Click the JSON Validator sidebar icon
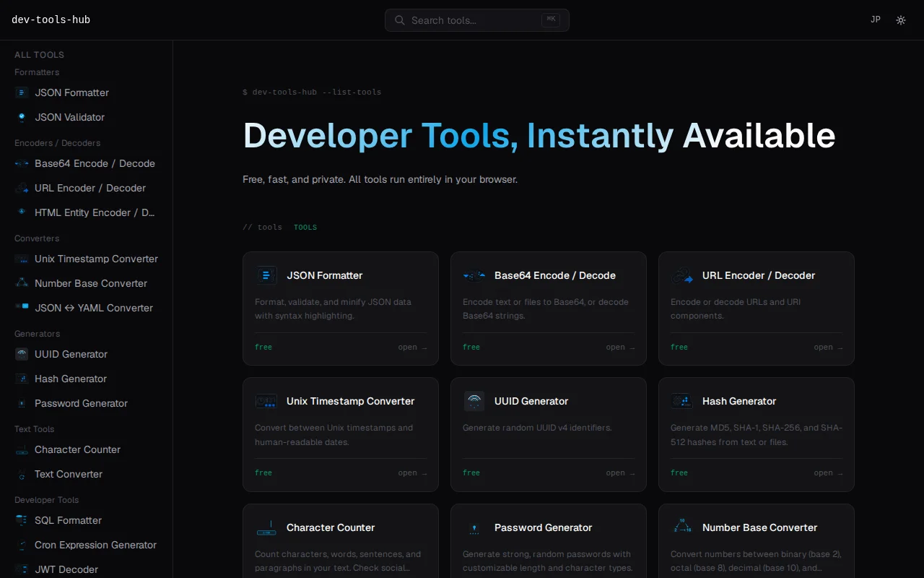924x578 pixels. click(x=22, y=117)
